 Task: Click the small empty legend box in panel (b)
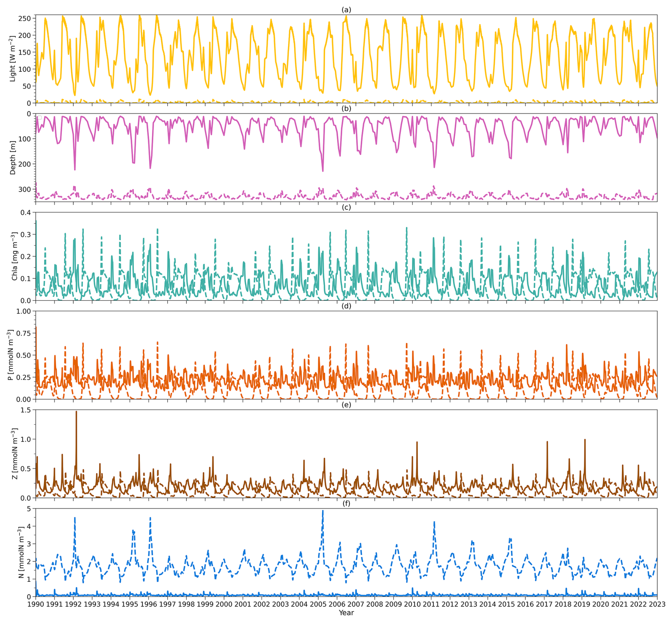coord(40,118)
